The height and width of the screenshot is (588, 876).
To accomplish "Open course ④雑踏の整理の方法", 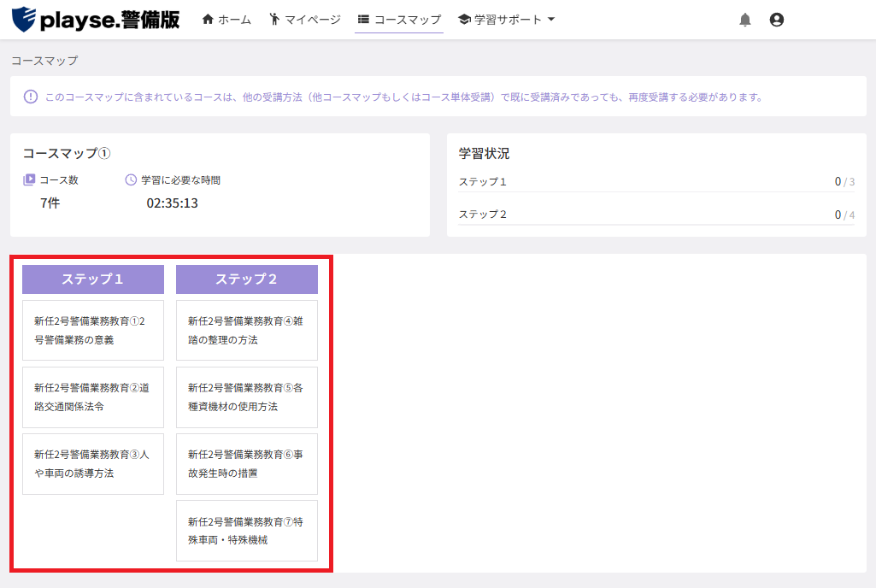I will click(247, 331).
